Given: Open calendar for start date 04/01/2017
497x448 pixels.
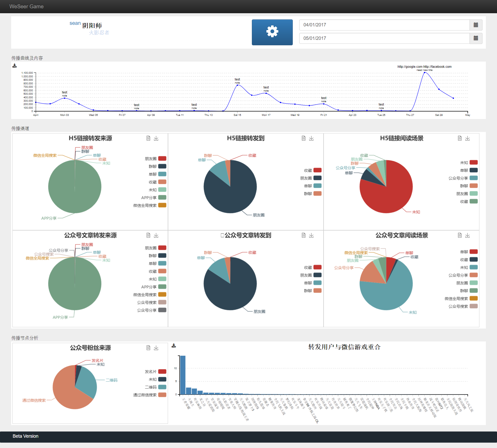Looking at the screenshot, I should [x=476, y=25].
